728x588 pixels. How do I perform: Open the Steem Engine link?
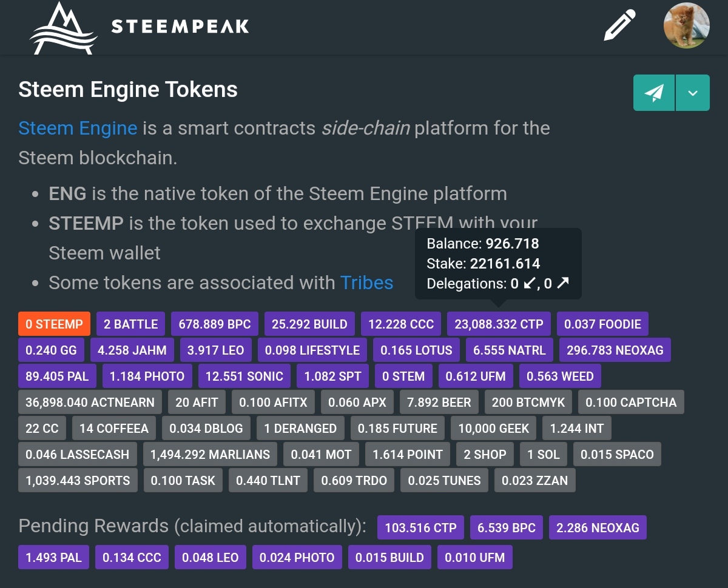tap(78, 128)
